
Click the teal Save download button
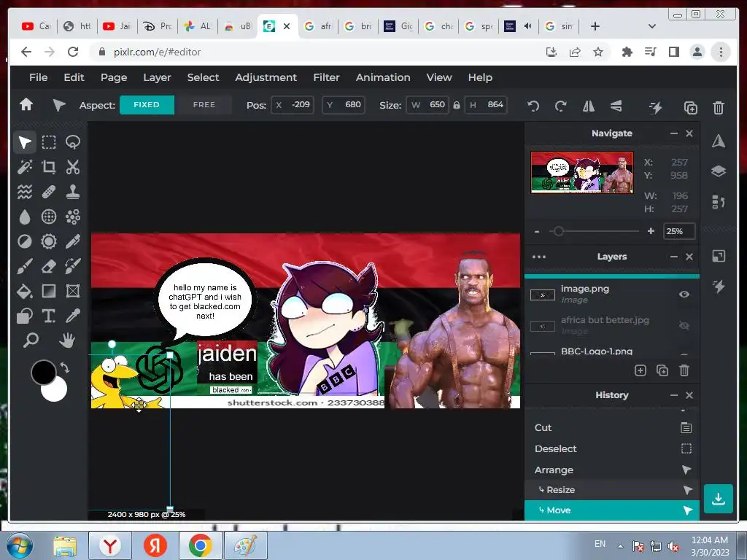pyautogui.click(x=718, y=499)
